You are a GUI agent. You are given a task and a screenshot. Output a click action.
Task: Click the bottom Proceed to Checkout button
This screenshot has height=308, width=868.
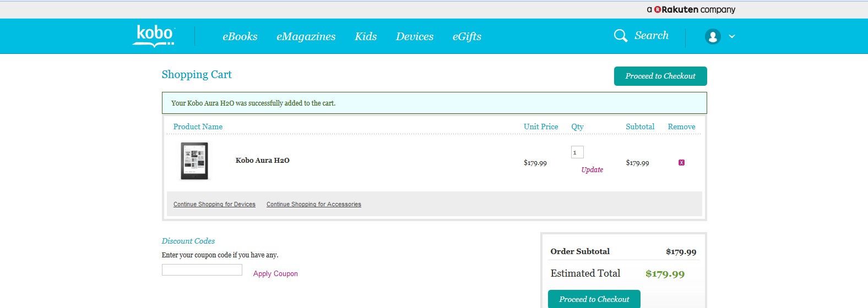[x=594, y=299]
